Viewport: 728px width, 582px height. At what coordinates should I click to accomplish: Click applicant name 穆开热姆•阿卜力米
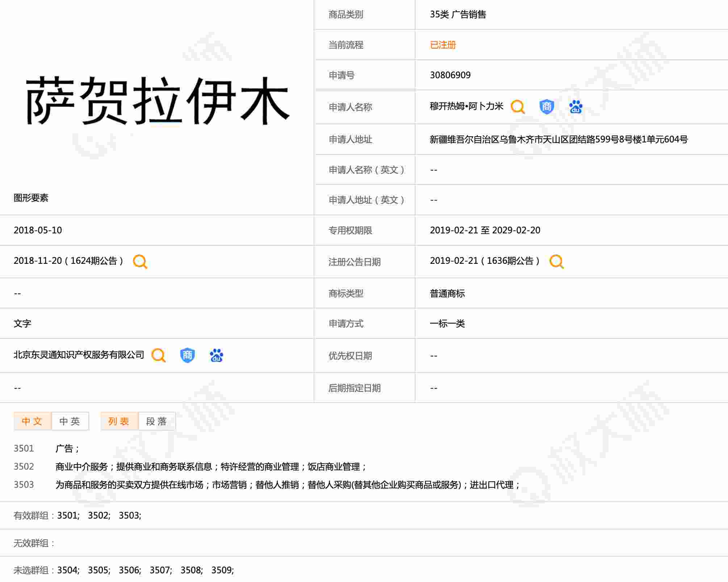click(x=466, y=106)
